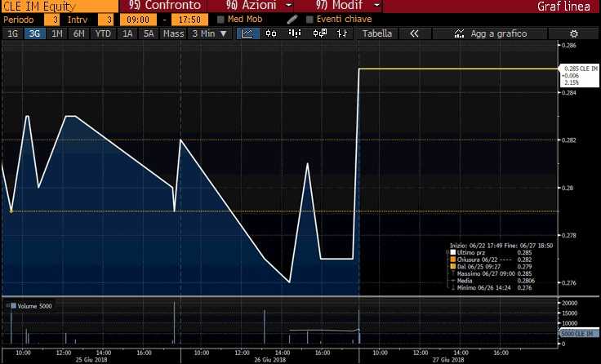601x364 pixels.
Task: Select the Mass period tab
Action: 174,33
